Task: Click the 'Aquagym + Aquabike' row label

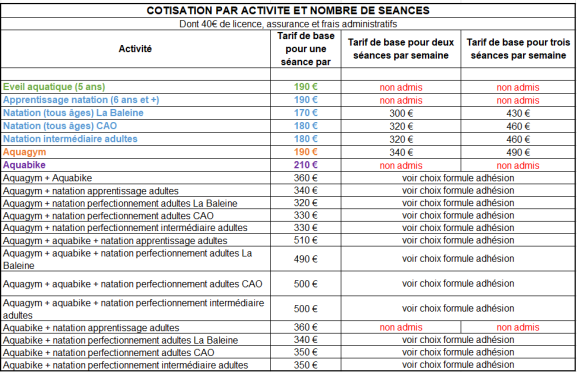Action: [x=47, y=178]
